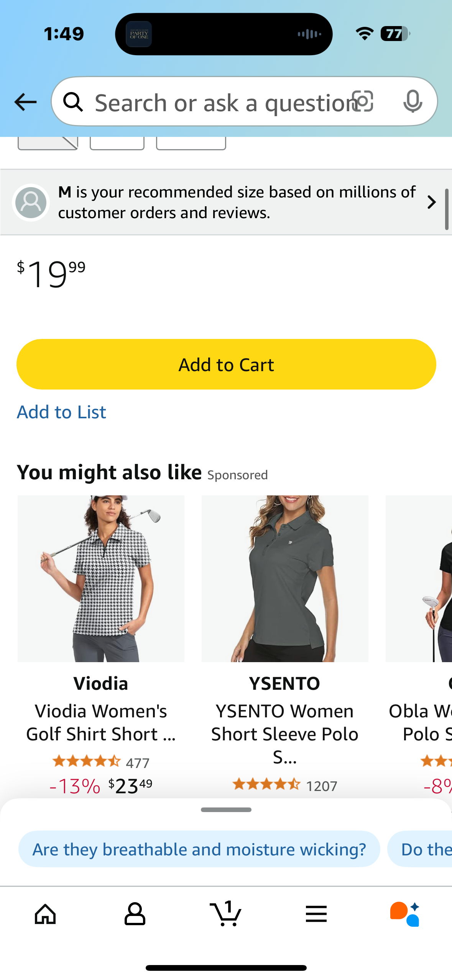Select the size recommendation profile avatar
The height and width of the screenshot is (980, 452).
coord(31,202)
